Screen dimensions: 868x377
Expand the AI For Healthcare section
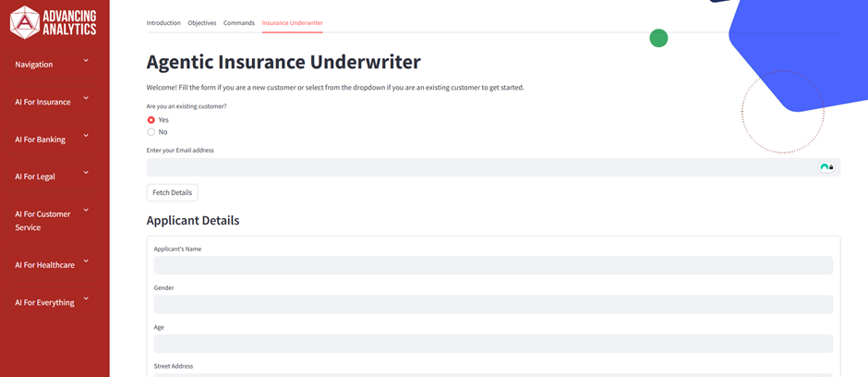click(86, 261)
